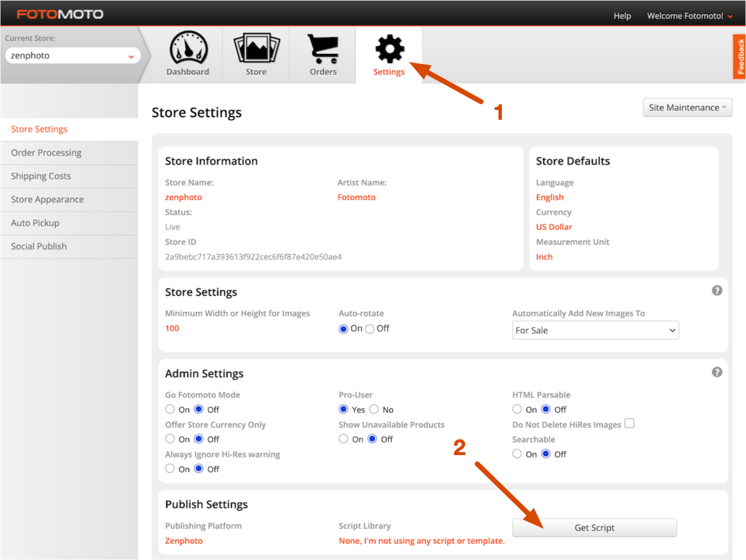Click the Live status text
Image resolution: width=746 pixels, height=560 pixels.
tap(173, 227)
